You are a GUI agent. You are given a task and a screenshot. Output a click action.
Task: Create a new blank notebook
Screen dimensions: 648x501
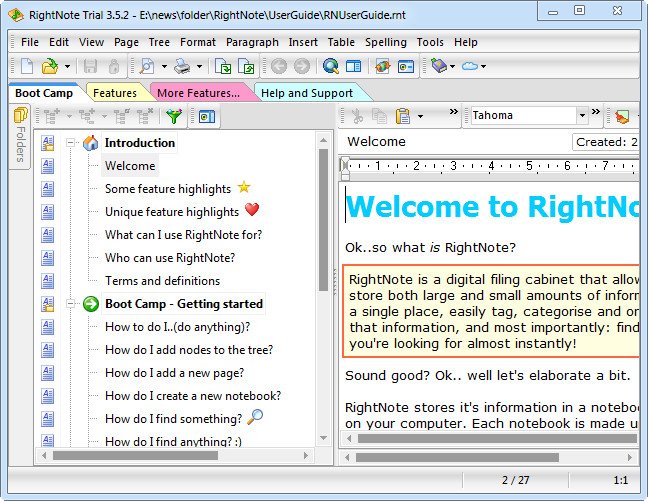[x=27, y=66]
